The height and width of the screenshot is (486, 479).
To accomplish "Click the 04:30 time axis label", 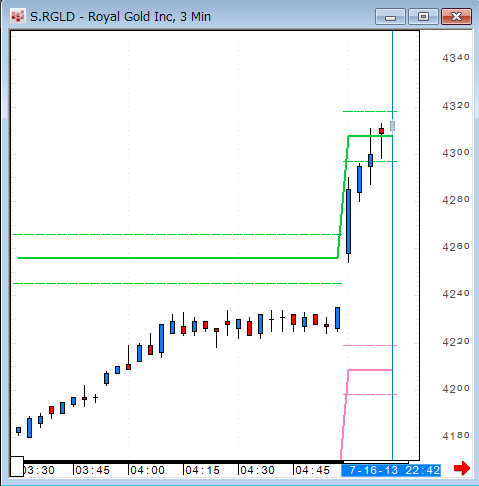I will pos(257,470).
